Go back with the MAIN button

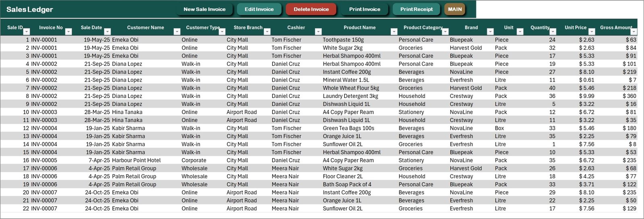[455, 9]
